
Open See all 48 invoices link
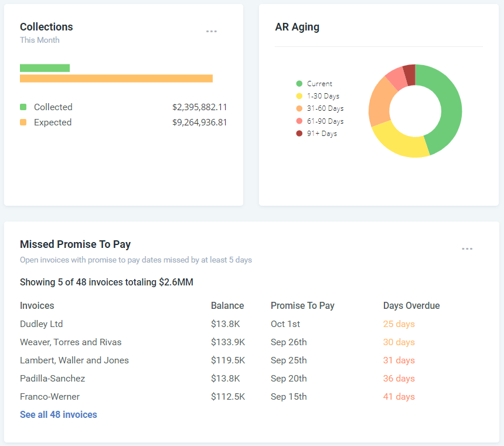58,414
